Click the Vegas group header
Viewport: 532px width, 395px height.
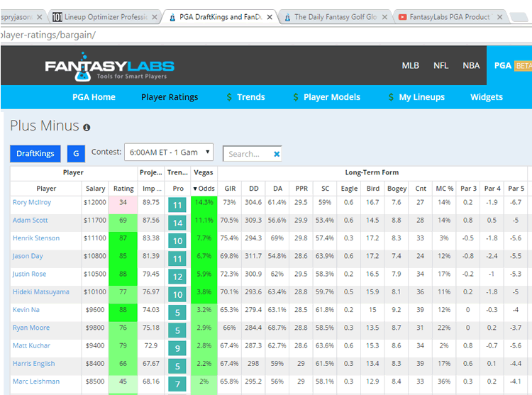tap(204, 172)
